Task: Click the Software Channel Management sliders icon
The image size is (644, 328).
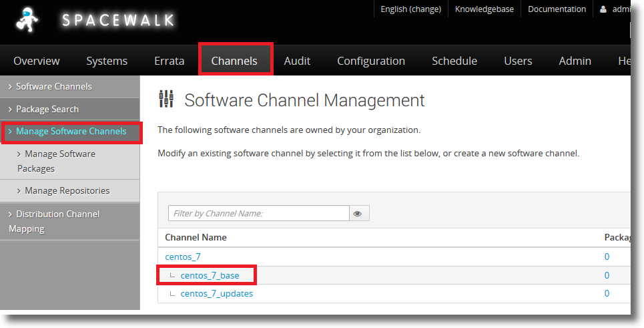Action: pyautogui.click(x=166, y=99)
